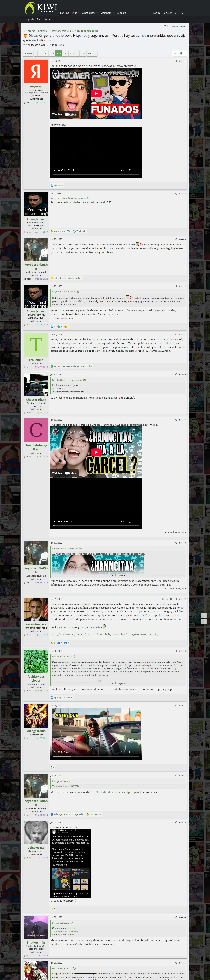This screenshot has width=210, height=980.
Task: Open the What's new dropdown arrow
Action: [97, 13]
